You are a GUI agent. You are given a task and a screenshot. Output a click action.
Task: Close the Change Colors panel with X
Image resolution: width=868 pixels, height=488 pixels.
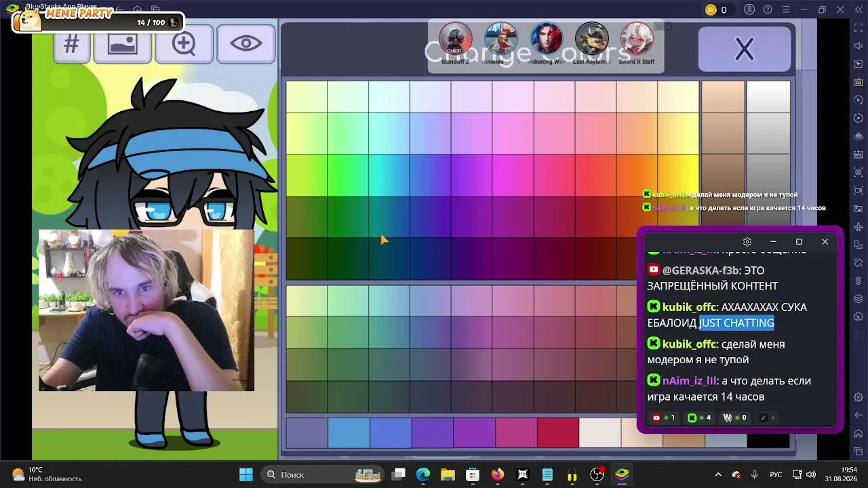click(x=745, y=49)
